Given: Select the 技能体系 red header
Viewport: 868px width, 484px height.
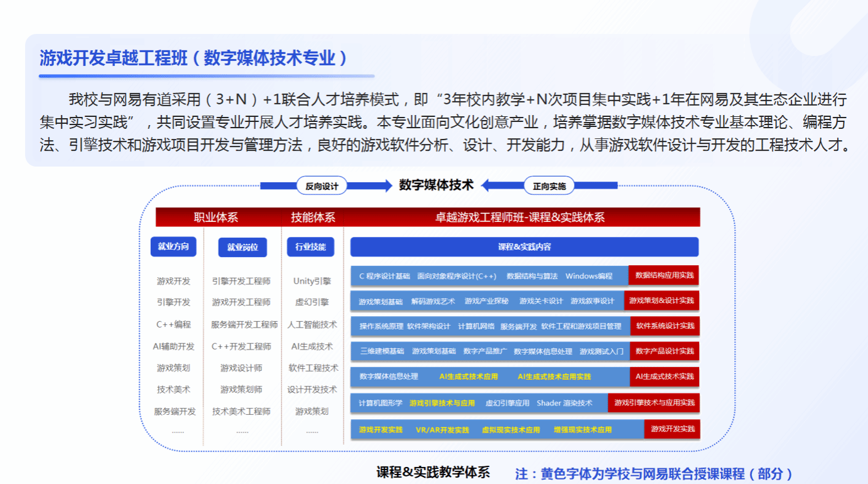Looking at the screenshot, I should click(313, 217).
